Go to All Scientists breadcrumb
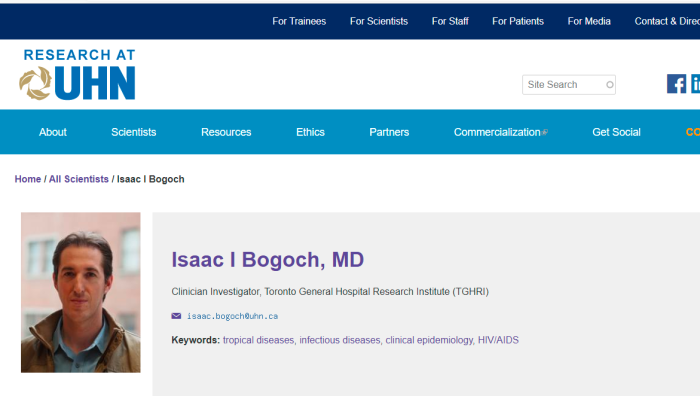The image size is (700, 396). 79,179
